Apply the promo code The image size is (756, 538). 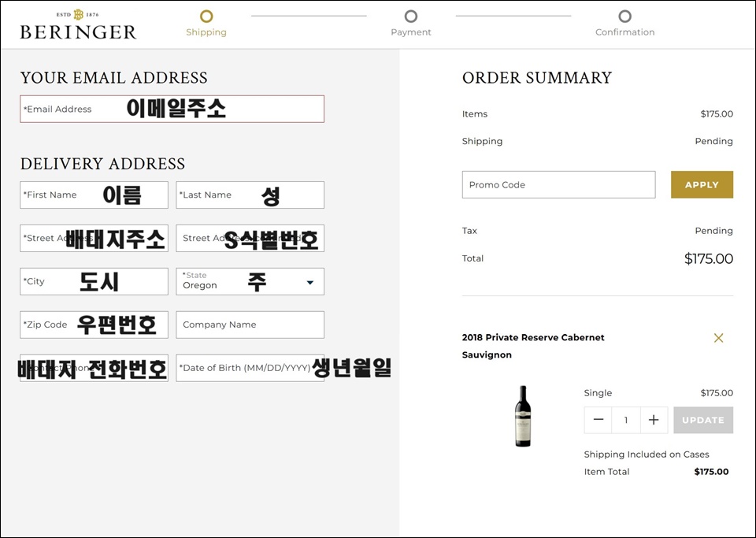(x=702, y=184)
